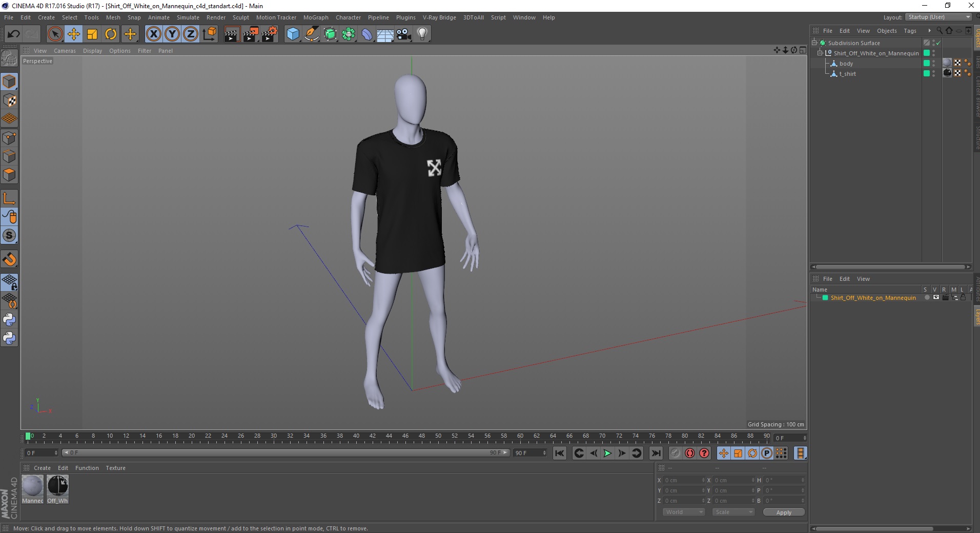Add a Cube primitive object
The height and width of the screenshot is (533, 980).
point(293,34)
